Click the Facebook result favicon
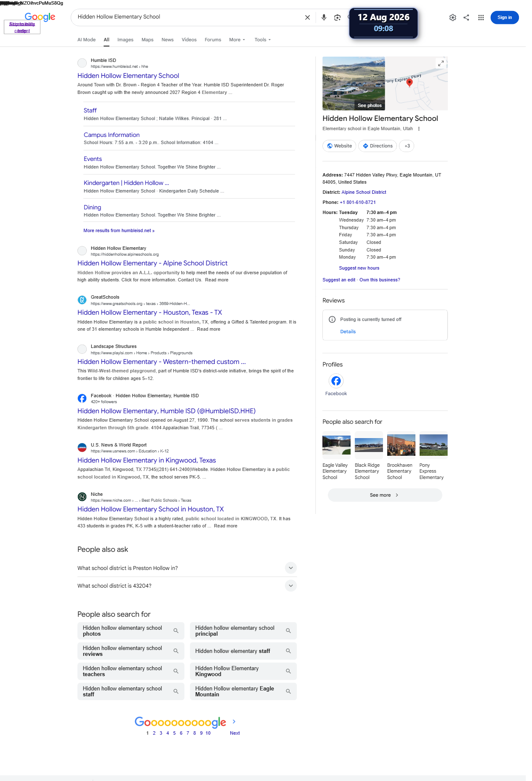 coord(82,399)
